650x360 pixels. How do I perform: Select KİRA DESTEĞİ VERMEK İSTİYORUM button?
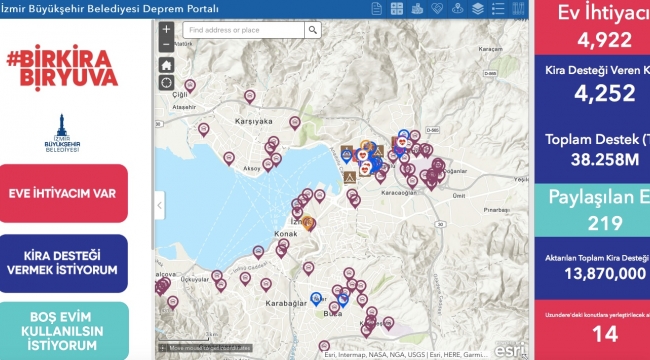[63, 263]
